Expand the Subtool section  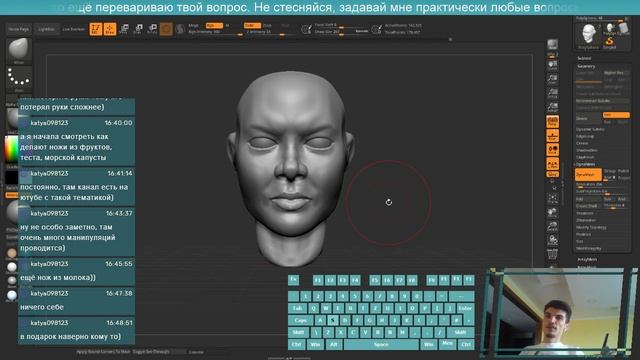(x=584, y=58)
